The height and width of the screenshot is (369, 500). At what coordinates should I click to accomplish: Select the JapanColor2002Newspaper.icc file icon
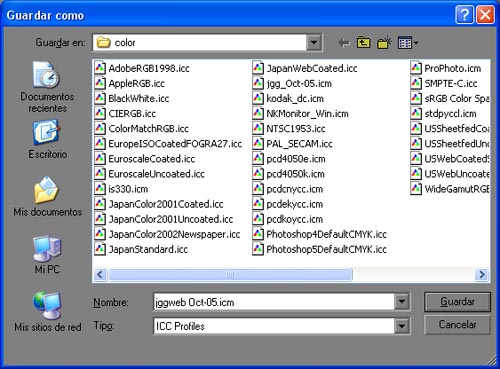(100, 234)
